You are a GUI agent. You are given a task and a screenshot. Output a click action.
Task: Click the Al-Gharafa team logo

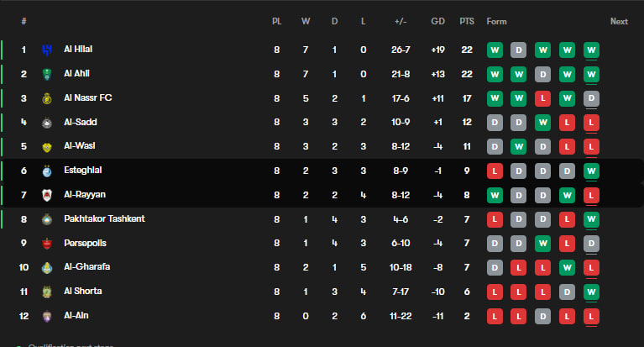(x=47, y=268)
